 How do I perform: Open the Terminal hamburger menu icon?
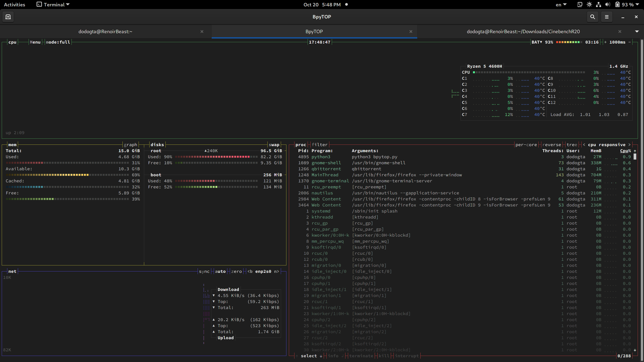606,17
